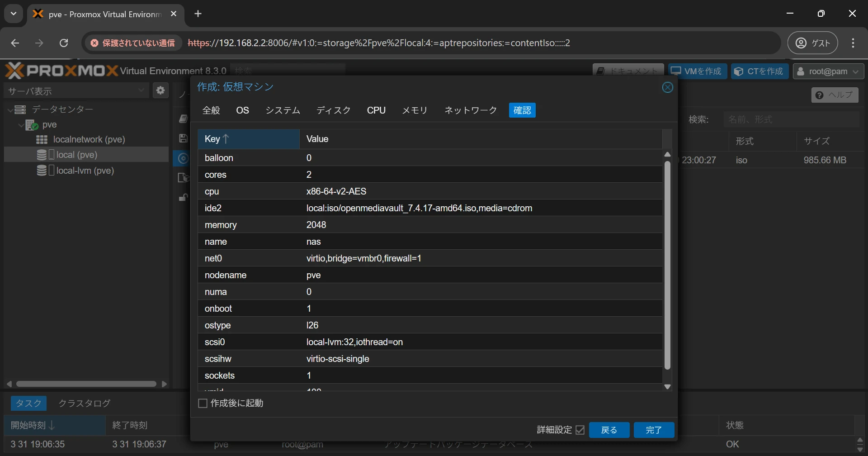
Task: Switch to the クラスタログ tab
Action: pos(85,403)
